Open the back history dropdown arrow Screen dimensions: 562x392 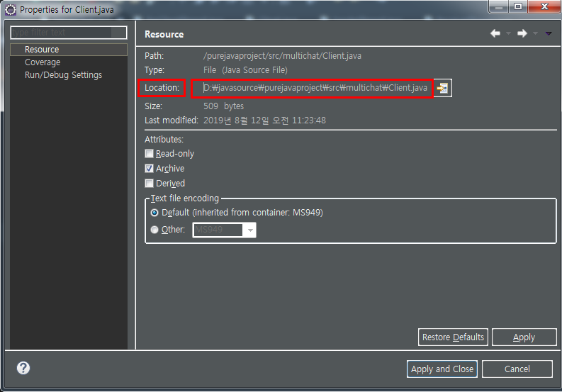pos(508,34)
